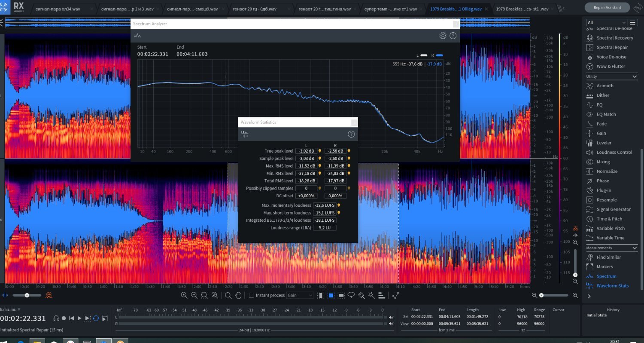Collapse the Utility section
Viewport: 644px width, 343px height.
635,77
